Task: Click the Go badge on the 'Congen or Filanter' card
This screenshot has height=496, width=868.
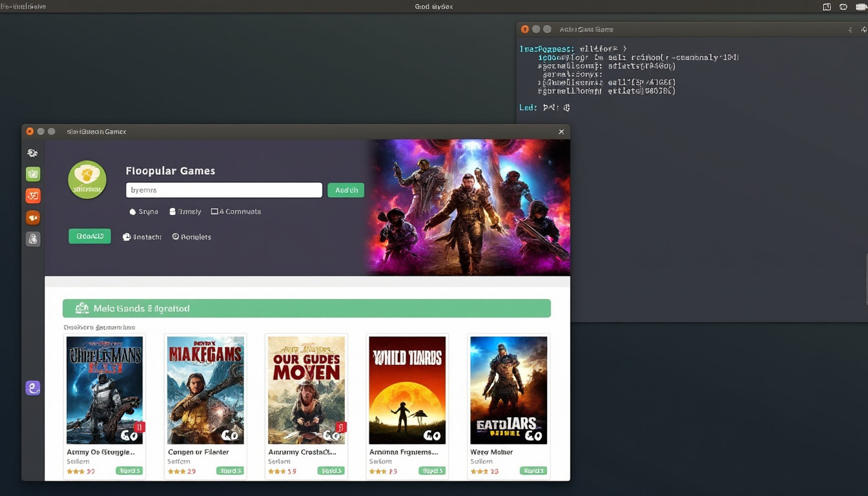Action: [x=230, y=435]
